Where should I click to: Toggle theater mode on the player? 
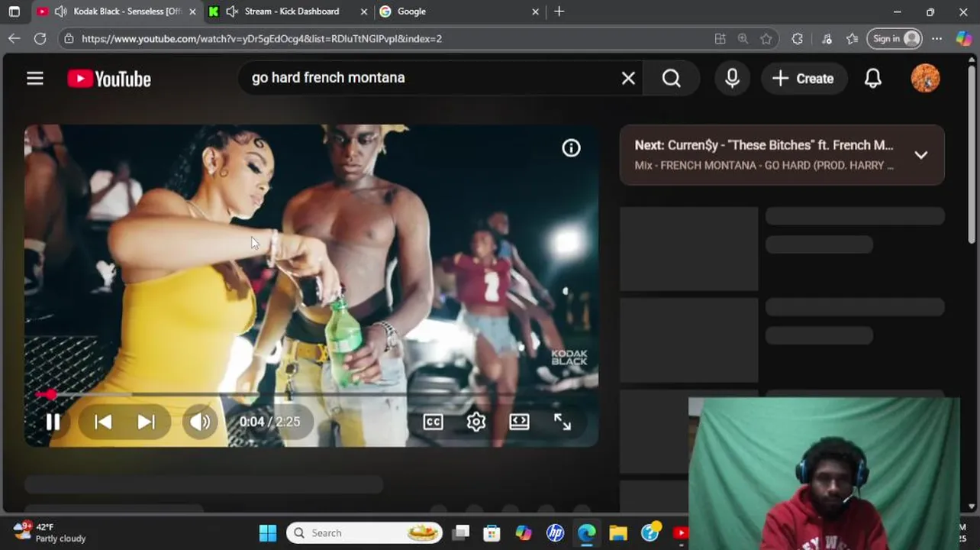[x=519, y=422]
